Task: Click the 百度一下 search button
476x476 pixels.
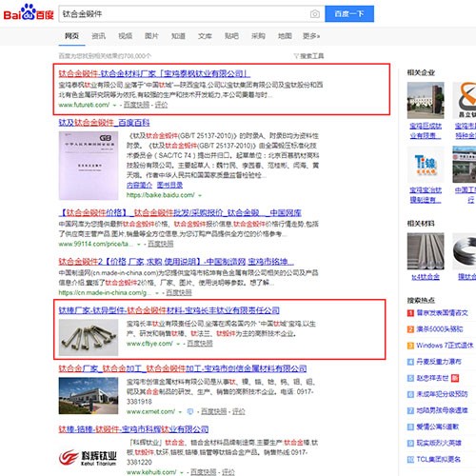Action: 349,14
